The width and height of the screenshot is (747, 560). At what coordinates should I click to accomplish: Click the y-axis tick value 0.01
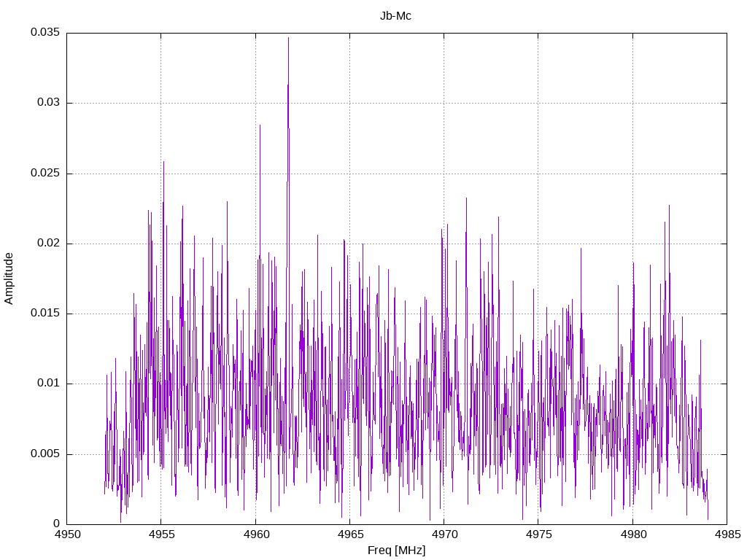pos(49,384)
